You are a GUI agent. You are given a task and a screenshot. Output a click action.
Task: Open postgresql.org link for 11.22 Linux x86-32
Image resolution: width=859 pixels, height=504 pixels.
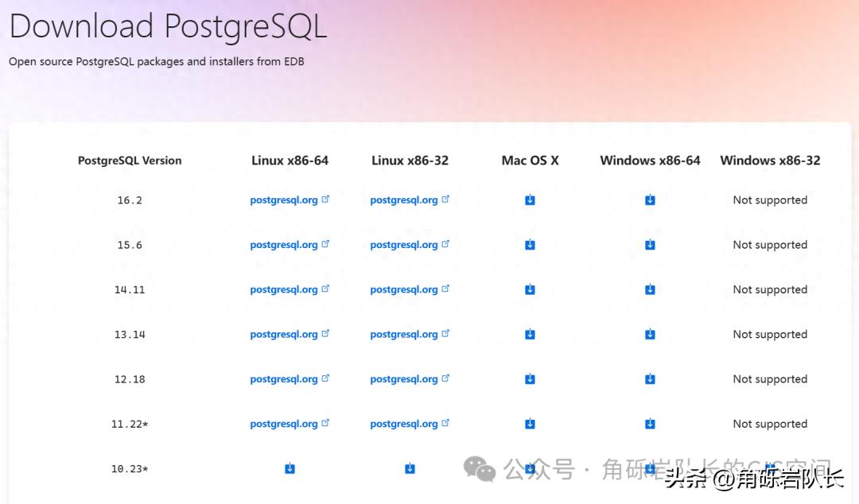coord(410,424)
